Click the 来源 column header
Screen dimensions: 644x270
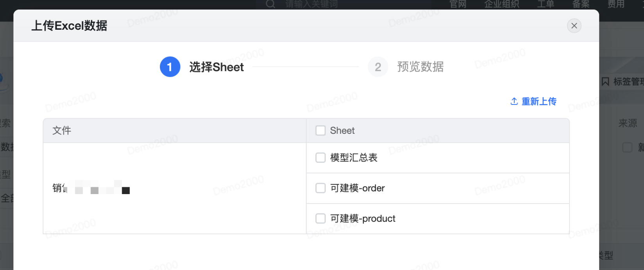pos(628,123)
